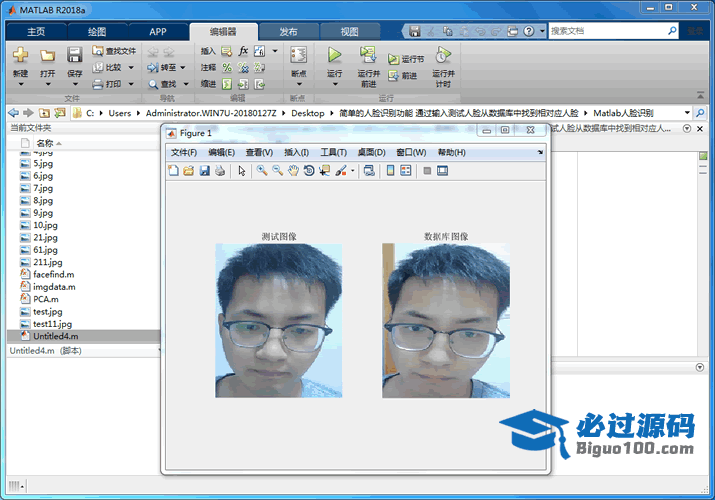
Task: Open the Figure 1 Edit (编辑) menu
Action: tap(222, 152)
